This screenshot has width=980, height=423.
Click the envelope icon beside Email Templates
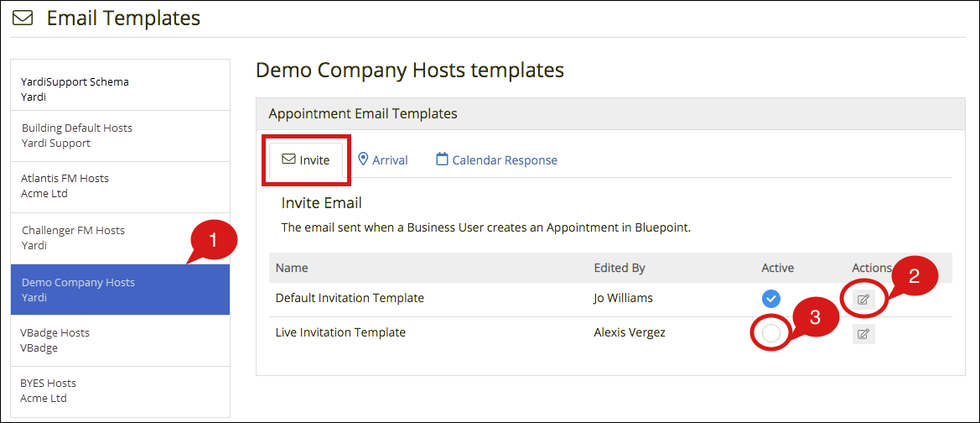tap(23, 18)
